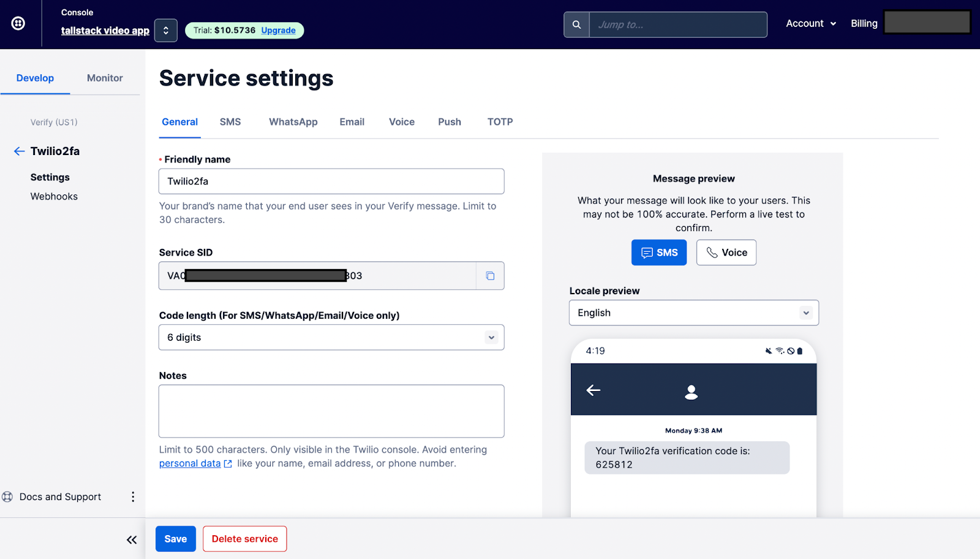Viewport: 980px width, 559px height.
Task: Open tallstack video app project link
Action: [105, 31]
